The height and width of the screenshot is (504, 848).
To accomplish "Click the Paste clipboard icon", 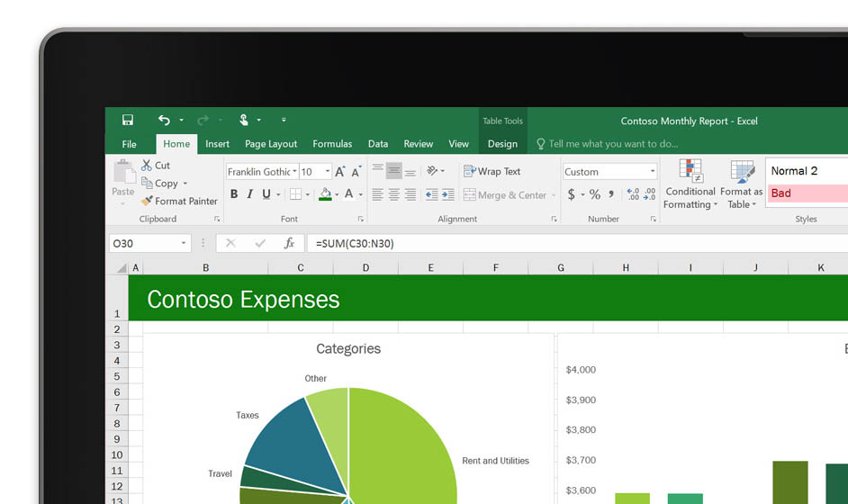I will [x=124, y=172].
